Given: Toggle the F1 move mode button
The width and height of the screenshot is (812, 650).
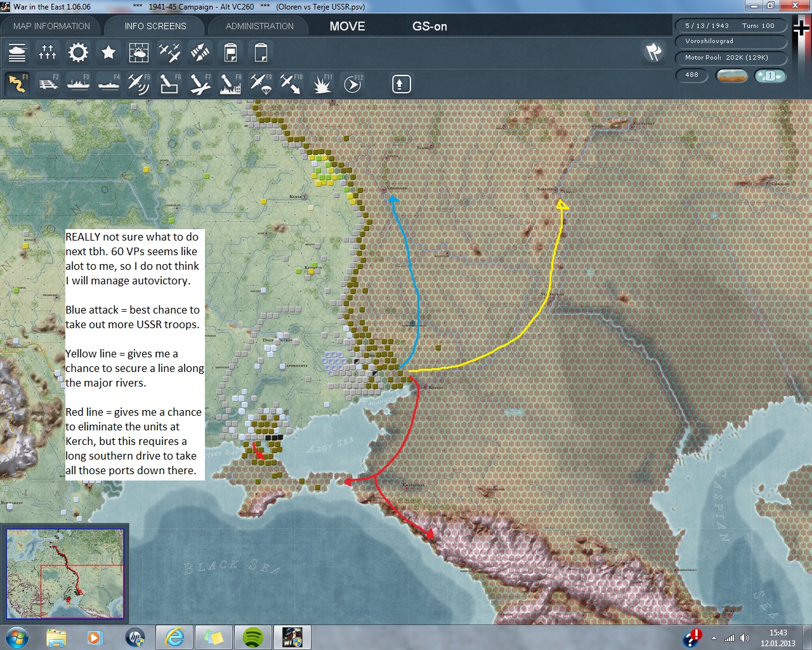Looking at the screenshot, I should [x=18, y=84].
